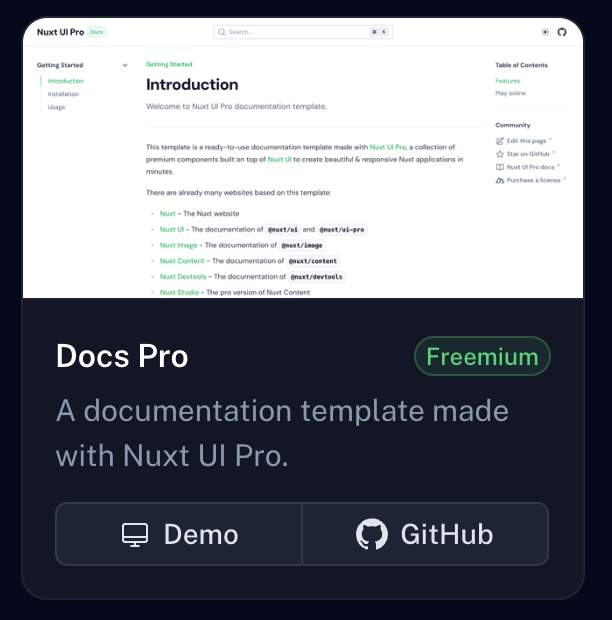Click the Freemium badge

click(x=482, y=356)
